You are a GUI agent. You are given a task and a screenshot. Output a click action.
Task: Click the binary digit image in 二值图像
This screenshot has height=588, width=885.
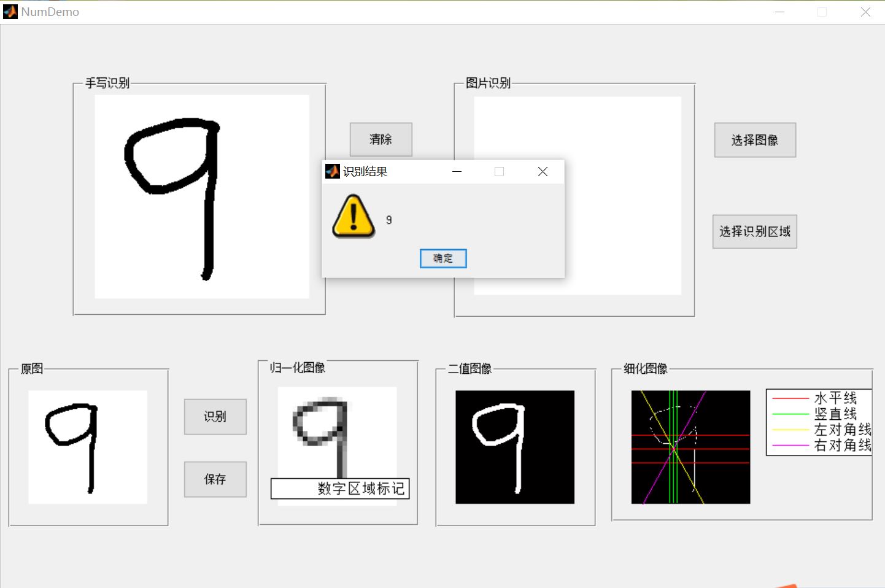[x=514, y=447]
